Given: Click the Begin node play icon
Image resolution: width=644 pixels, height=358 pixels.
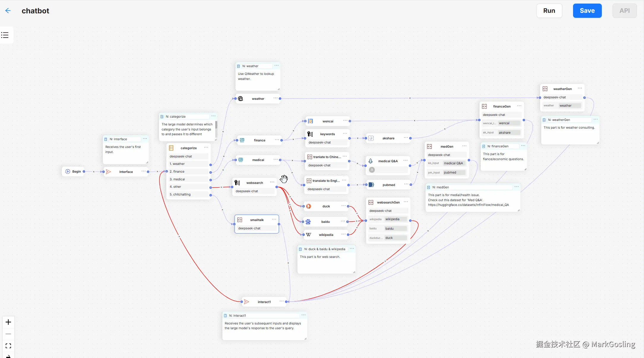Looking at the screenshot, I should (68, 171).
